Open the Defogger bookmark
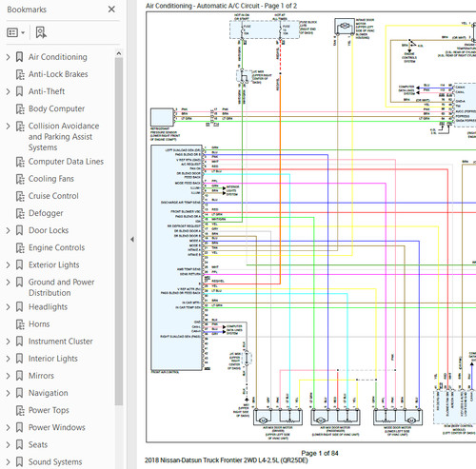 (x=46, y=213)
